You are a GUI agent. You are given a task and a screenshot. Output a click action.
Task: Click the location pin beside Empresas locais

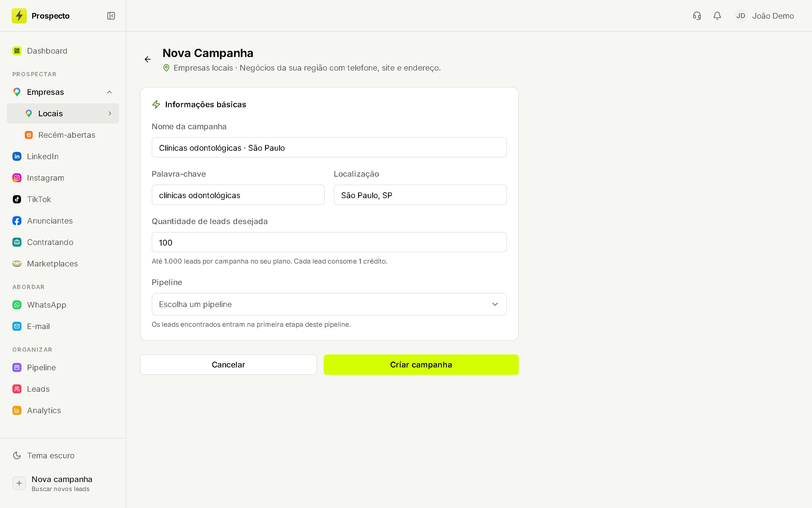click(x=166, y=68)
